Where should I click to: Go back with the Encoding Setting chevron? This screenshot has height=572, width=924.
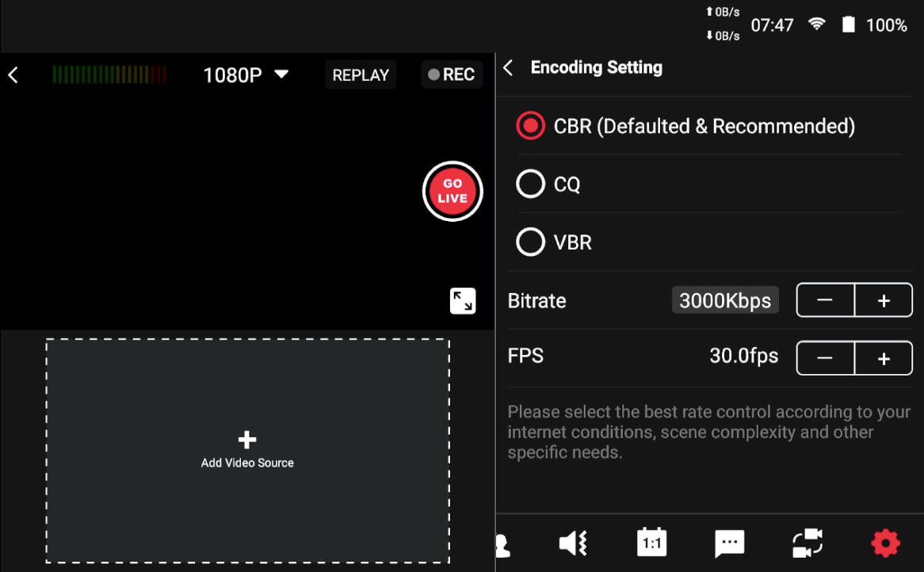(x=508, y=67)
